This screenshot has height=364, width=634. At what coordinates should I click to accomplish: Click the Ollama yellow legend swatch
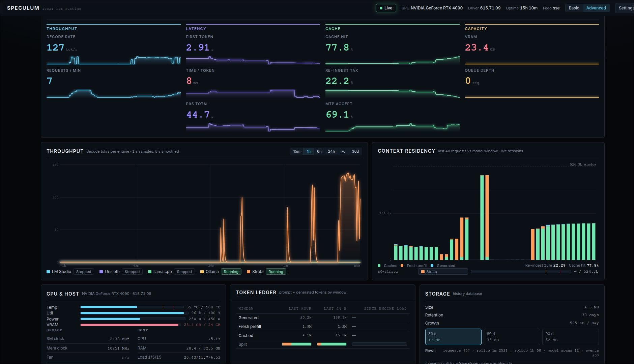click(202, 272)
